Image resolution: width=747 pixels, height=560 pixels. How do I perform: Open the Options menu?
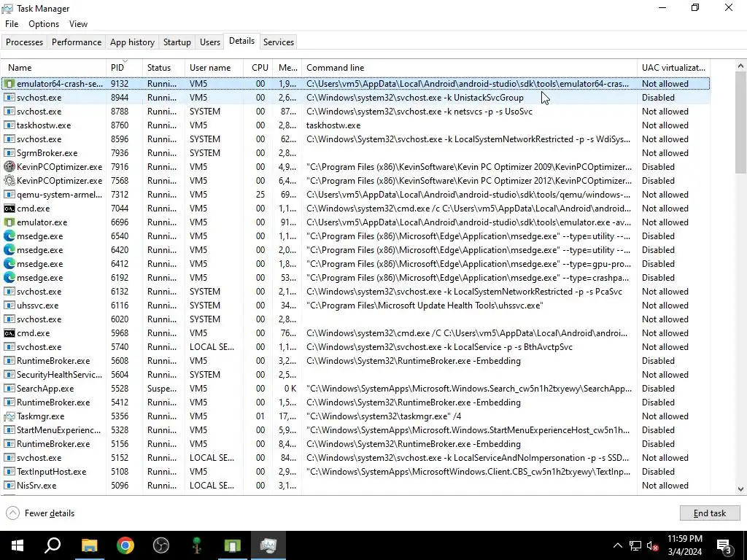click(44, 24)
